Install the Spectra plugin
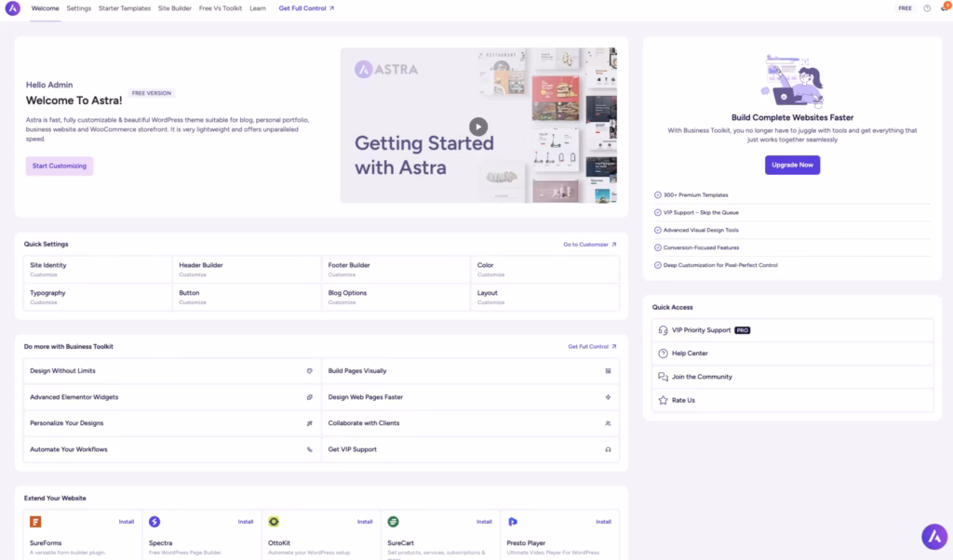953x560 pixels. coord(246,522)
